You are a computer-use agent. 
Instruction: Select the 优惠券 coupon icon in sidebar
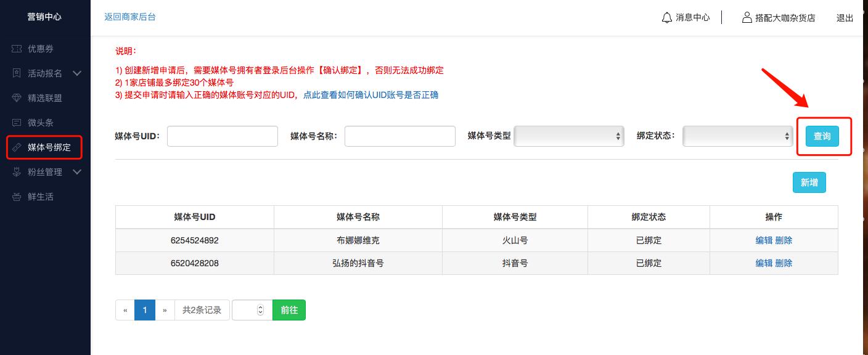[x=15, y=49]
